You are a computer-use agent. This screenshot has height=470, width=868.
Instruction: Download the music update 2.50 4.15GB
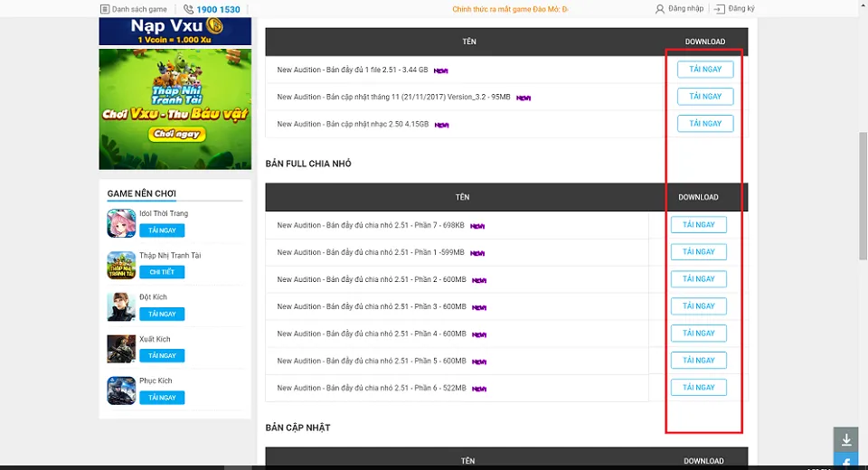pyautogui.click(x=705, y=124)
